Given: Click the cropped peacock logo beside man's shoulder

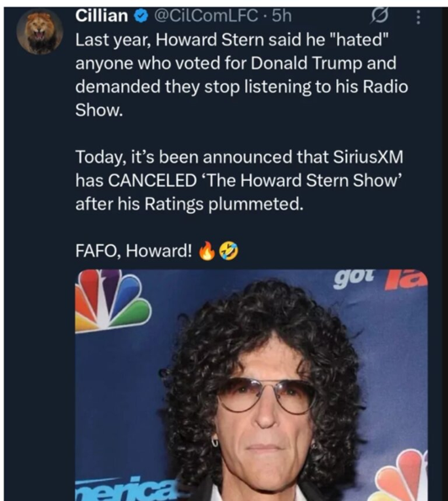Looking at the screenshot, I should (x=400, y=476).
